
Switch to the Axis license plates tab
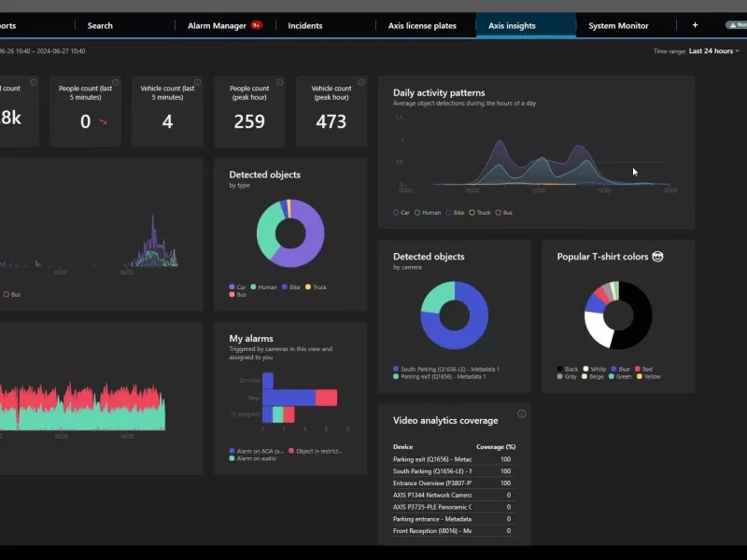[x=422, y=25]
